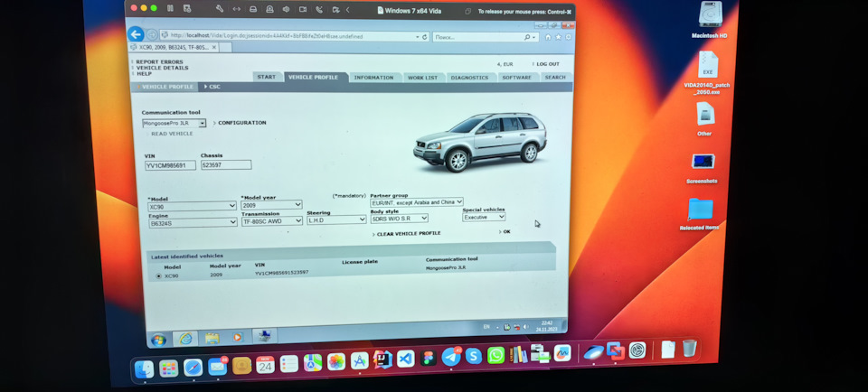Click the VM pause button in title bar
Viewport: 868px width, 392px height.
coord(170,8)
